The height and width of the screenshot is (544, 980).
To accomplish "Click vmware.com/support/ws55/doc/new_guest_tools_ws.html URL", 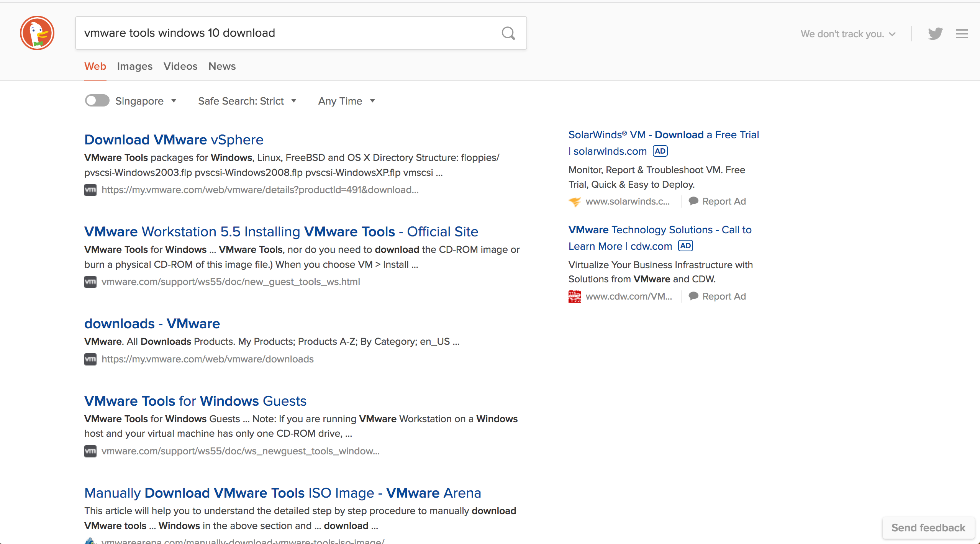I will [x=231, y=282].
